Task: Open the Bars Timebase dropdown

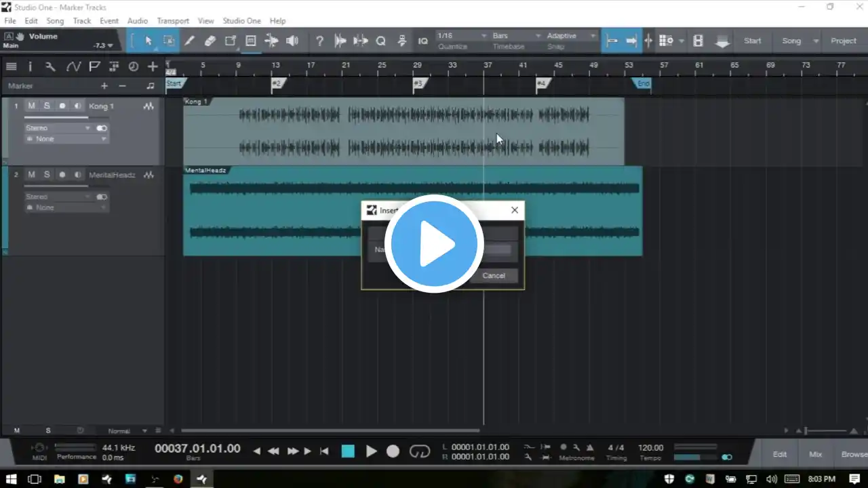Action: pos(517,36)
